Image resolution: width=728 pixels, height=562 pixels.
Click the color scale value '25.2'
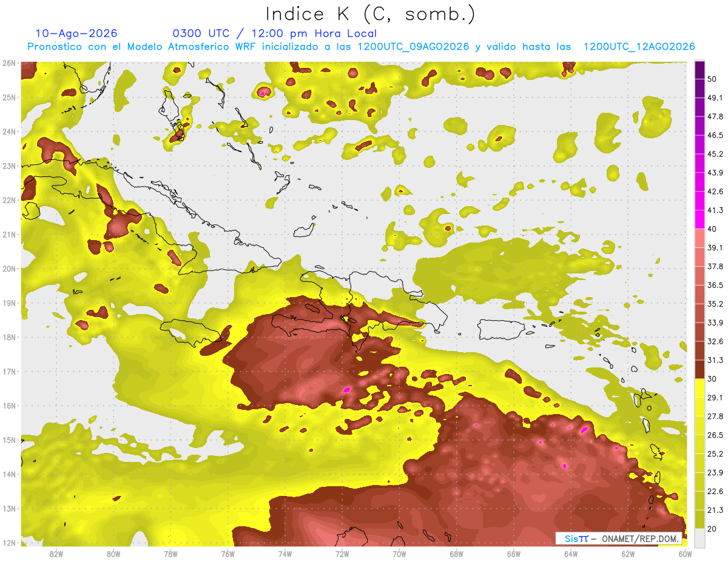715,454
